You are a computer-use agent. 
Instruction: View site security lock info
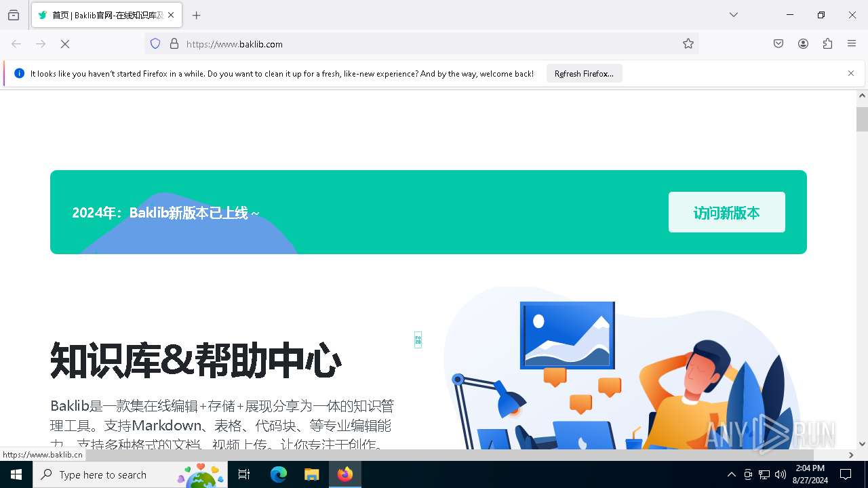pyautogui.click(x=174, y=44)
